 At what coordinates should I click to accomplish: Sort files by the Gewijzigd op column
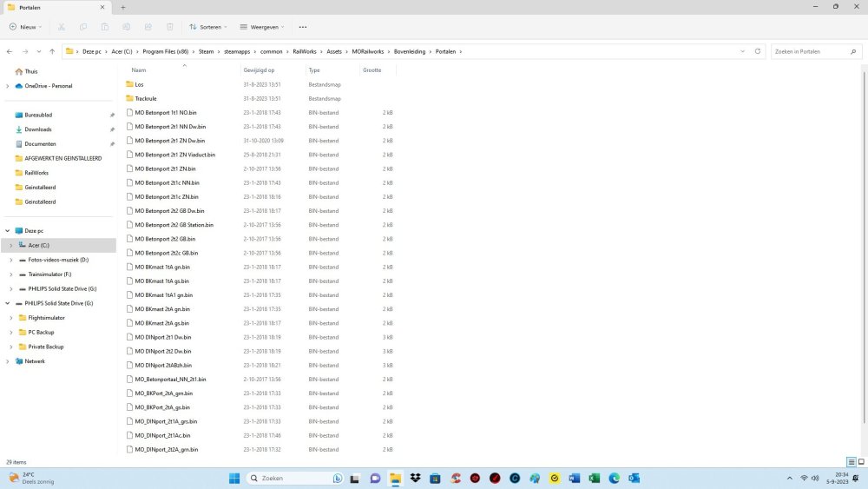click(x=260, y=69)
